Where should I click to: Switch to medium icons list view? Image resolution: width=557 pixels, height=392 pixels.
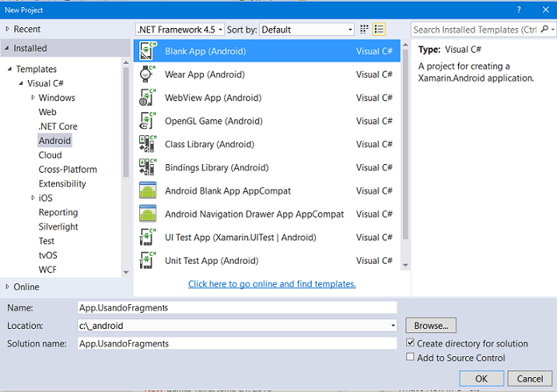(379, 30)
